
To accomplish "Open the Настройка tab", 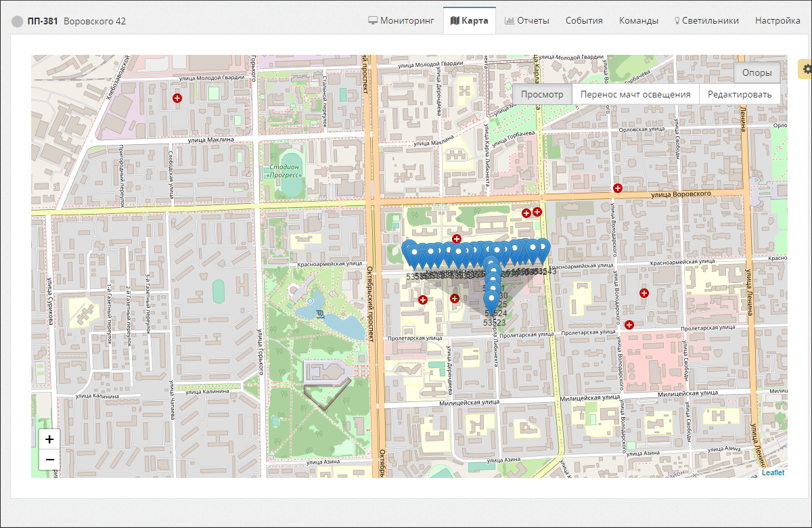I will pos(777,20).
